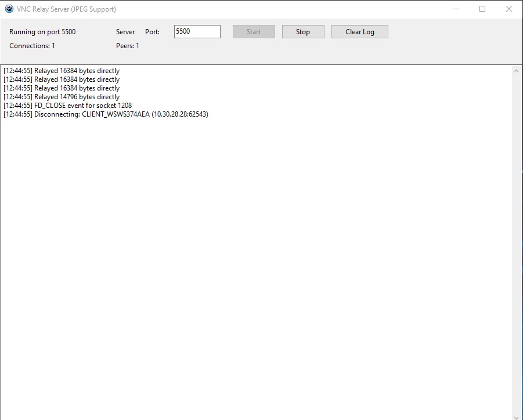Focus the Port input field
Screen dimensions: 523x420
point(197,32)
